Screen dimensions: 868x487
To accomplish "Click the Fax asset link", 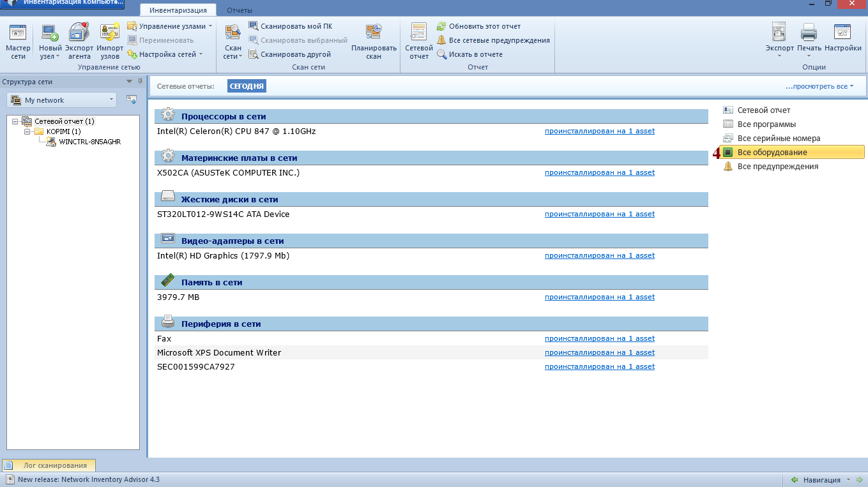I will click(x=600, y=338).
